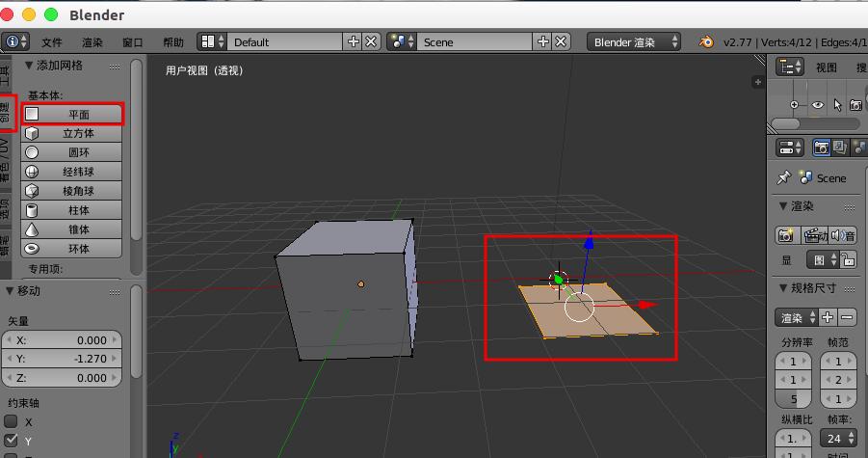Decrease the Y vector value with left arrow

pyautogui.click(x=9, y=359)
